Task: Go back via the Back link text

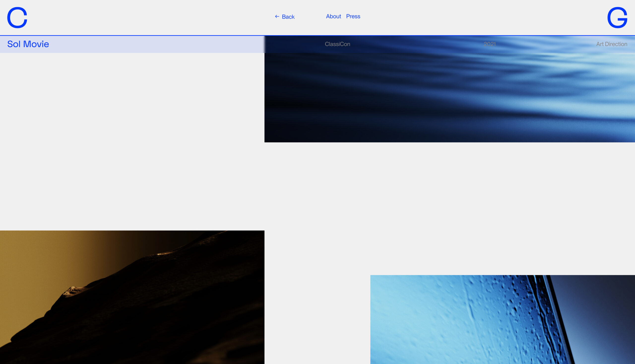Action: click(x=288, y=17)
